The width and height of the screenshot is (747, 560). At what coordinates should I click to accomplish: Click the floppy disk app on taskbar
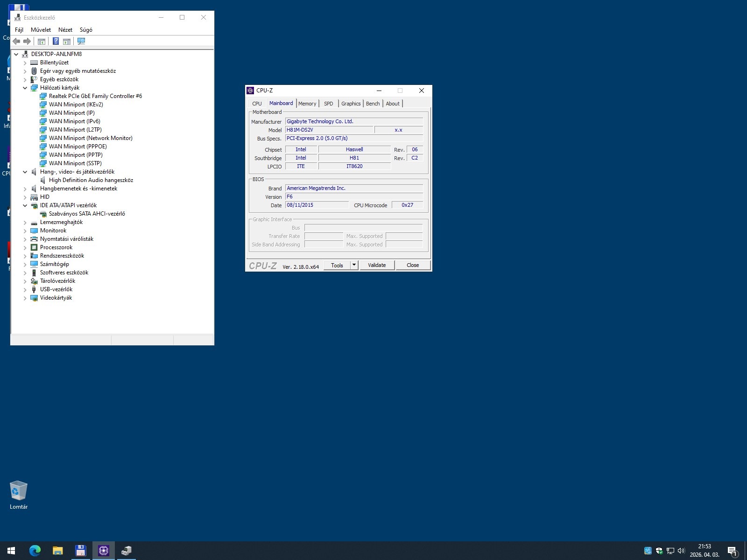(x=80, y=551)
